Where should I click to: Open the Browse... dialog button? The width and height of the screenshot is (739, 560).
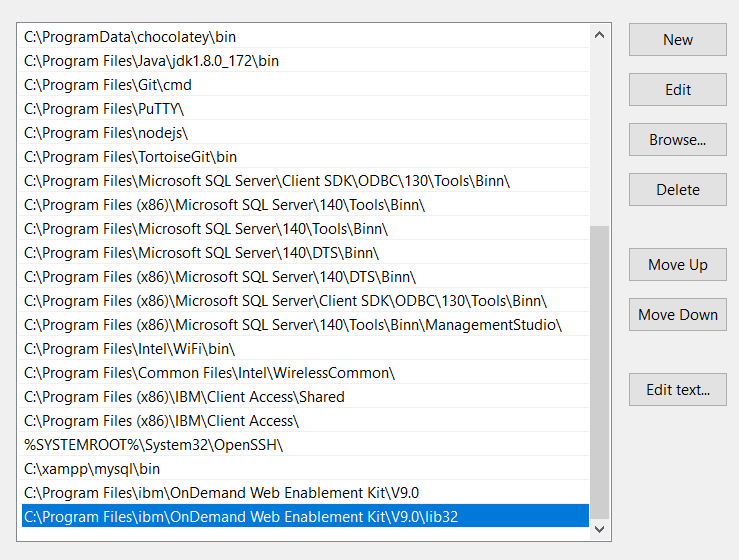tap(678, 140)
